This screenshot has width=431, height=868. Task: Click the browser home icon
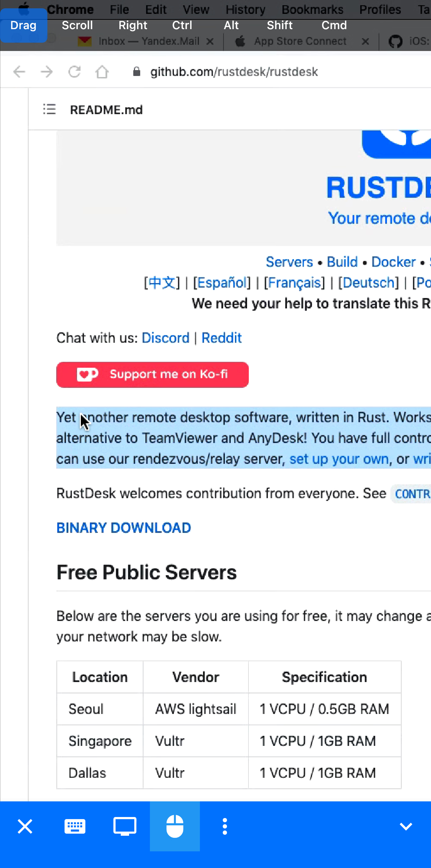pos(102,72)
